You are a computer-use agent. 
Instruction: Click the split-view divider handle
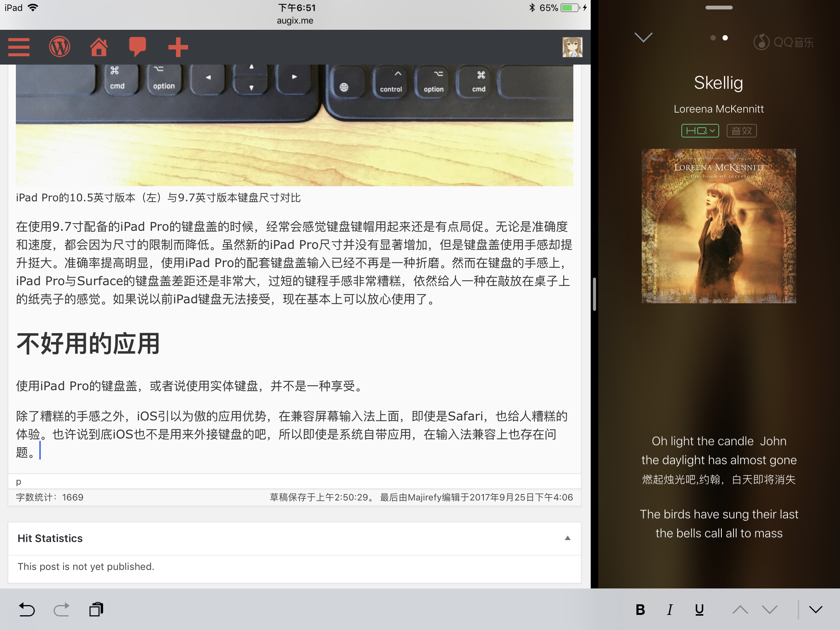coord(594,294)
